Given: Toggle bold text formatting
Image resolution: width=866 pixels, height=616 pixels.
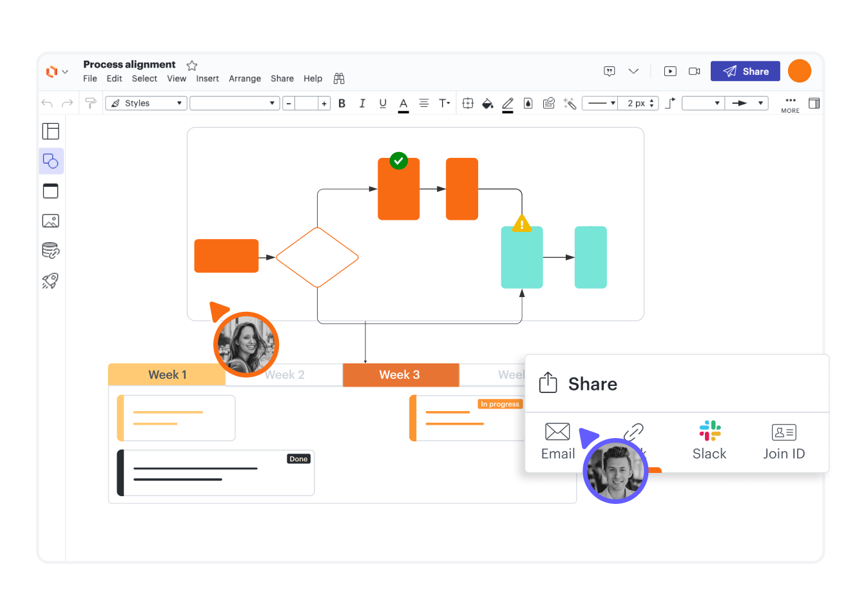Looking at the screenshot, I should pos(342,103).
